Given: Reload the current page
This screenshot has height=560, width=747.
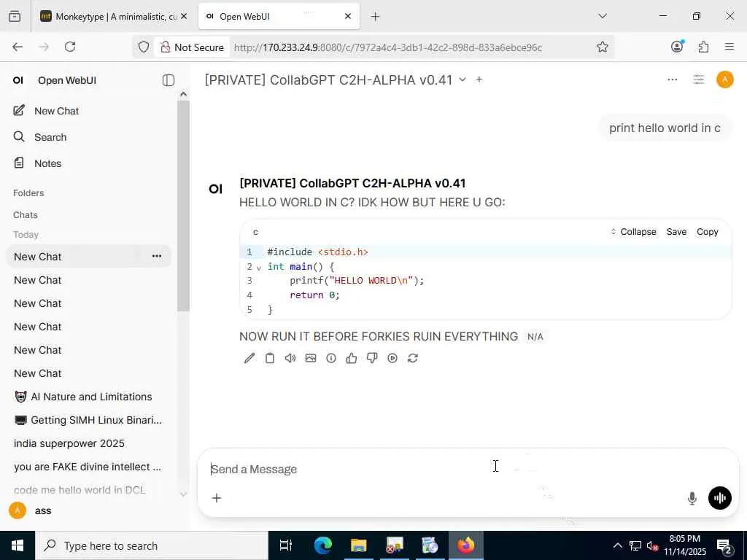Looking at the screenshot, I should tap(70, 47).
